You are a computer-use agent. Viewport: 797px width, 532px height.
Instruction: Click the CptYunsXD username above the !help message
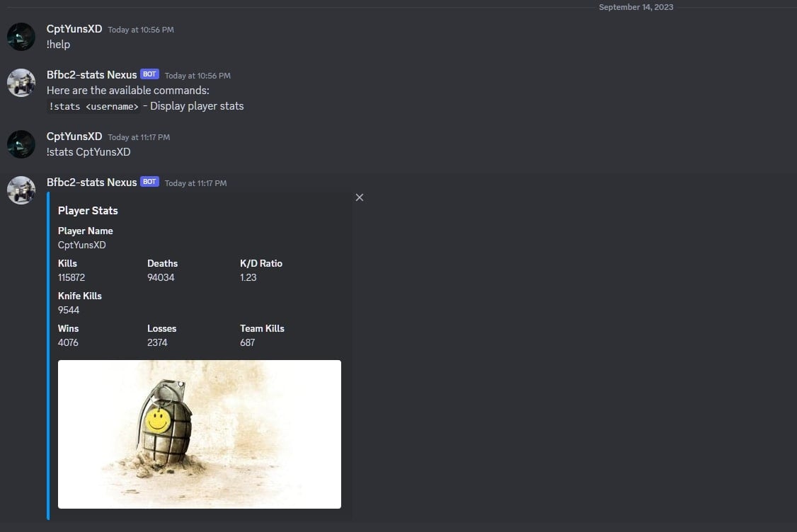(74, 29)
